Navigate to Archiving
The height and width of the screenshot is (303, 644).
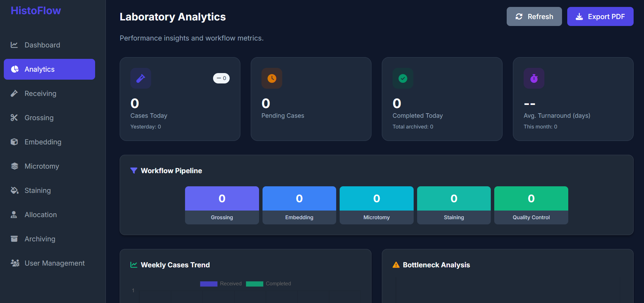[49, 239]
